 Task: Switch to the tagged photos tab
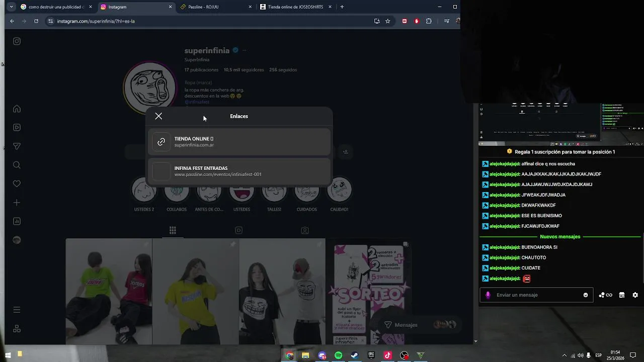pos(305,230)
